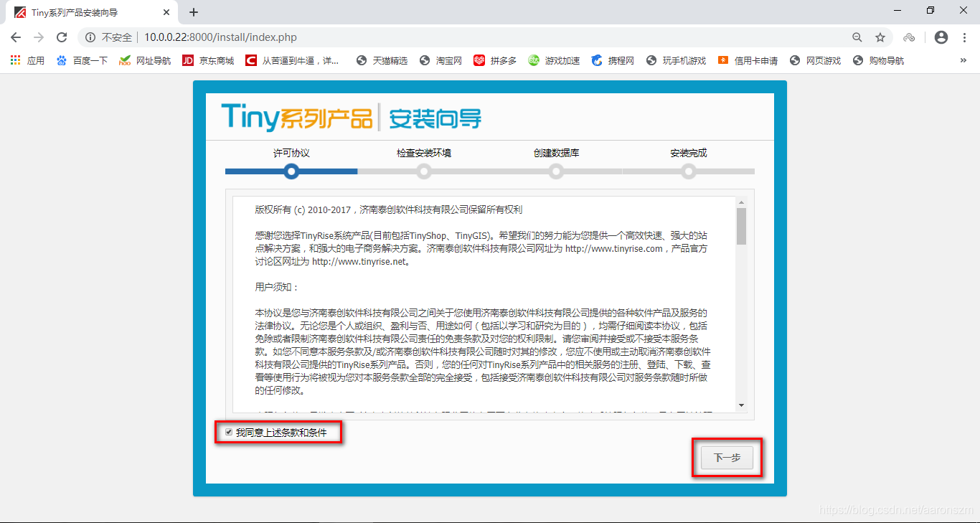This screenshot has width=980, height=523.
Task: Bookmark this page with star icon
Action: [880, 37]
